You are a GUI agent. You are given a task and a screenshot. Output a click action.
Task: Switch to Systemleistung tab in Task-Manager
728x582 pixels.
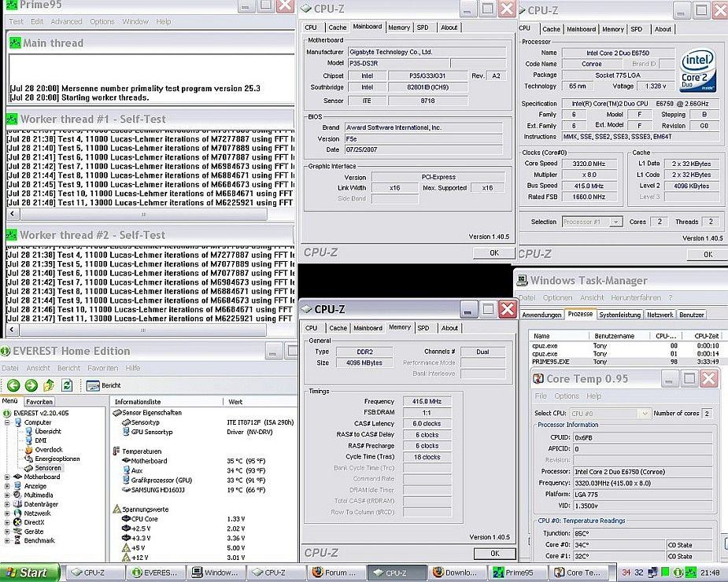click(x=620, y=315)
